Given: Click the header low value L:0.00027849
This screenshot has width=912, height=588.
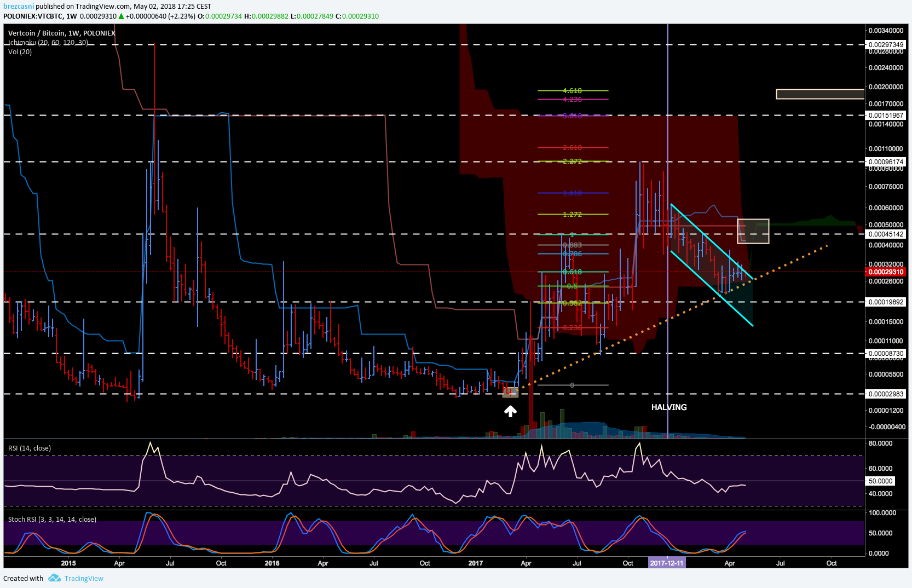Looking at the screenshot, I should click(x=311, y=16).
